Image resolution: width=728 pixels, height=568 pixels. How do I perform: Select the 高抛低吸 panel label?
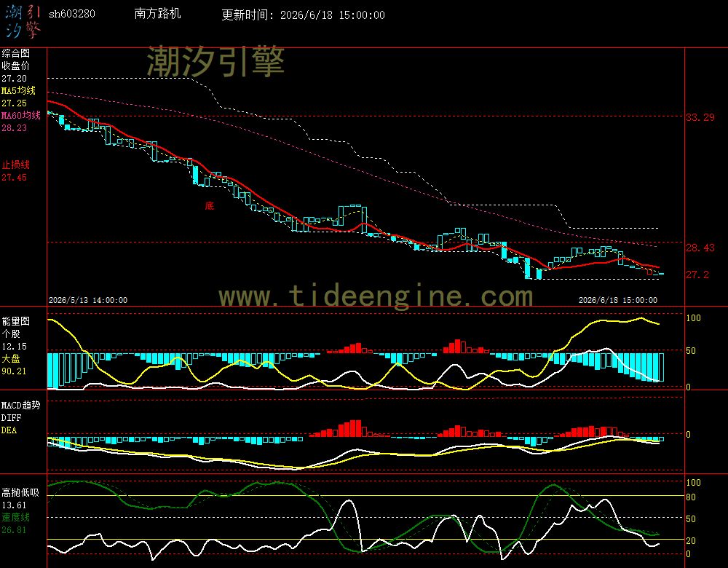pyautogui.click(x=20, y=493)
